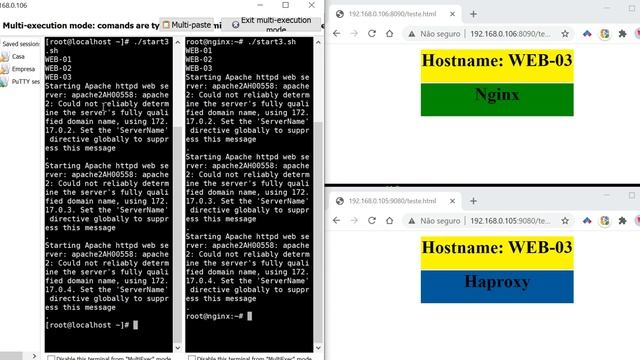Open Extensions puzzle icon in top browser
Viewport: 640px width, 360px height.
pos(622,34)
